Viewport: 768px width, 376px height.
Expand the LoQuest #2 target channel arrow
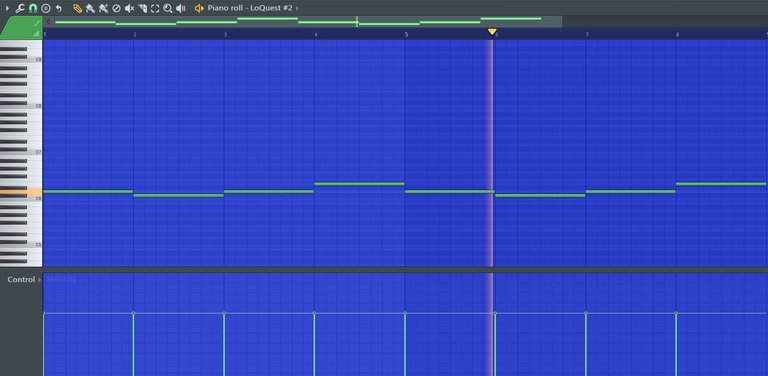[x=297, y=8]
